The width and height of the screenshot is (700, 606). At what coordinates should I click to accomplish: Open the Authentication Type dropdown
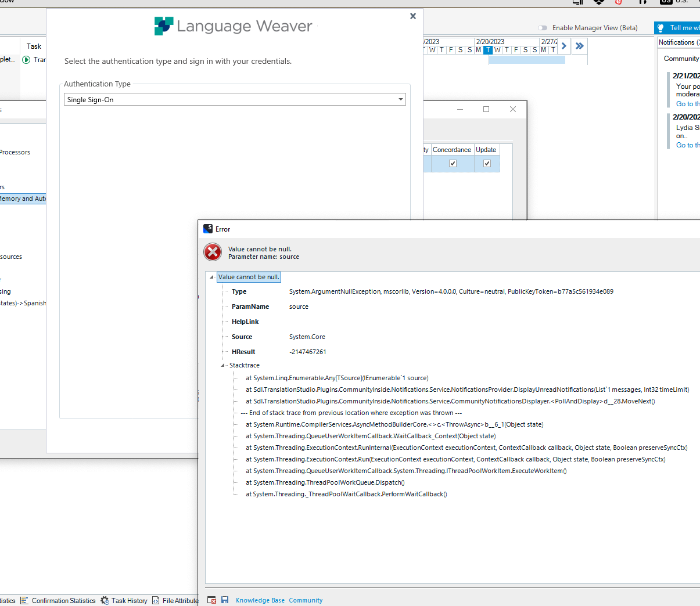coord(400,100)
